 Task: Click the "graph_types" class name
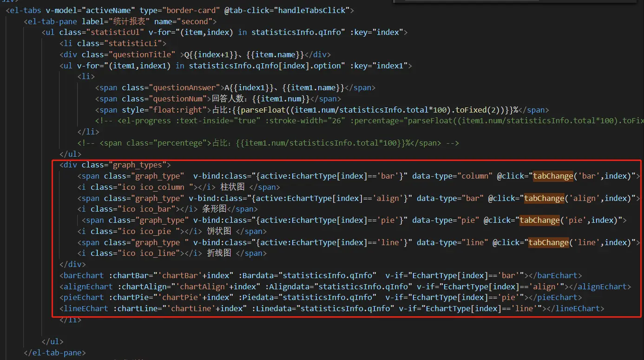click(138, 165)
